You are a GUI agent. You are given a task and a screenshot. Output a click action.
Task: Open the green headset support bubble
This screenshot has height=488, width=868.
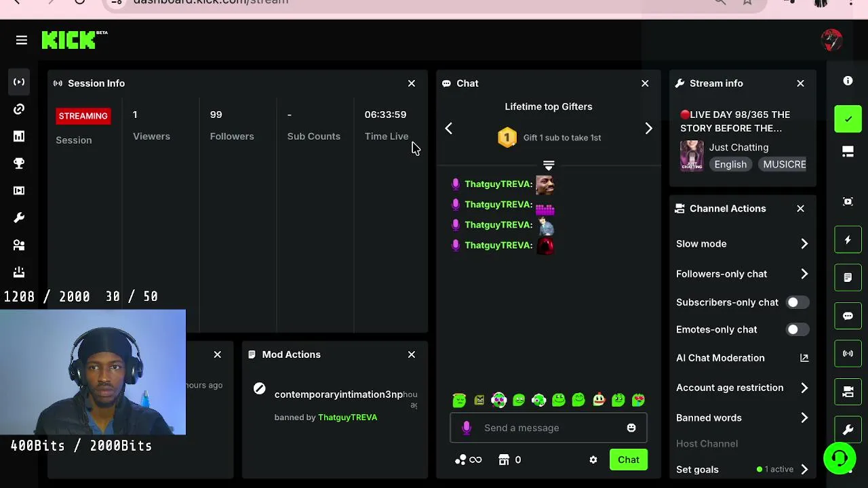tap(840, 459)
